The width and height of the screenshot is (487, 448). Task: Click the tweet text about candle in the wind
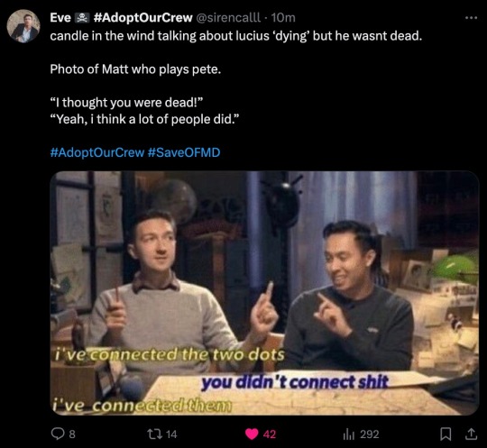coord(236,36)
